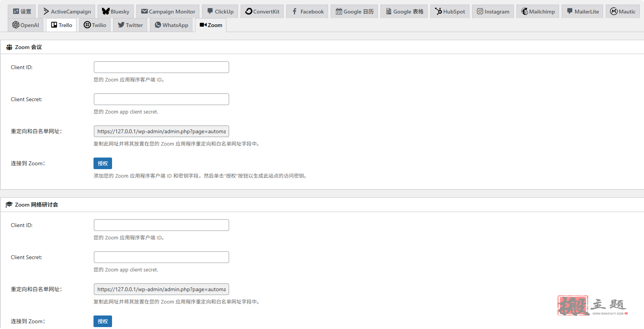
Task: Click the Google 日历 calendar icon
Action: 339,12
